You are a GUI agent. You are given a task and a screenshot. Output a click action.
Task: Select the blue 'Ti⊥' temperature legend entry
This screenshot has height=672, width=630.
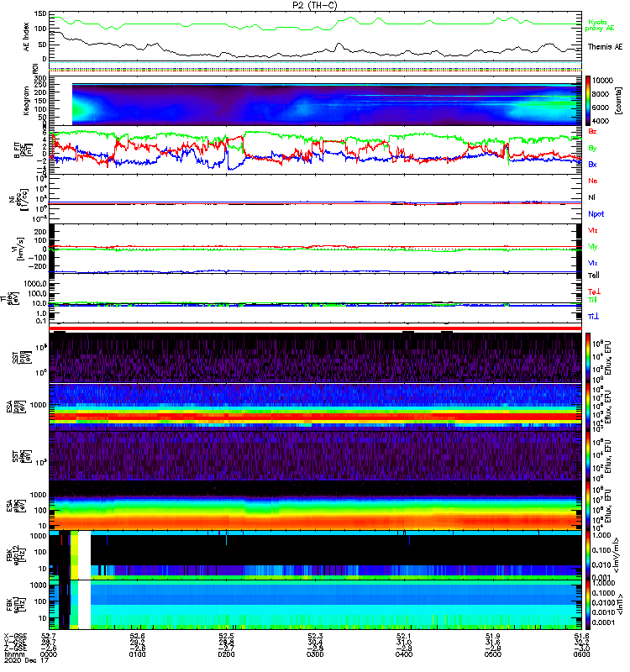pyautogui.click(x=593, y=317)
